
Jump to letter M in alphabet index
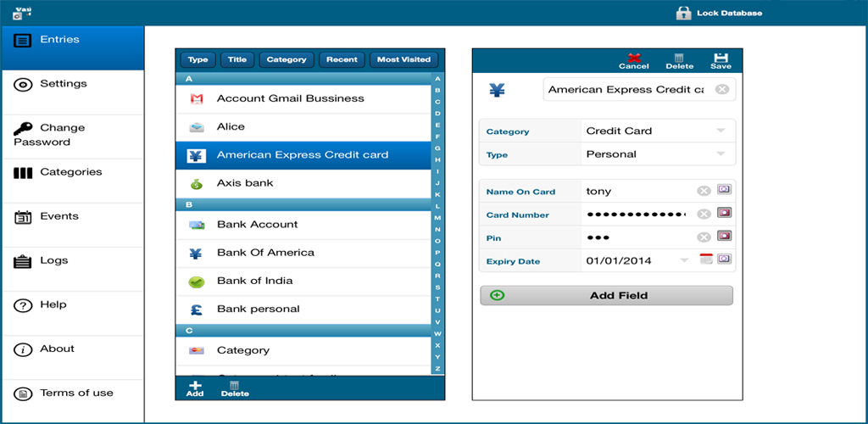tap(437, 218)
